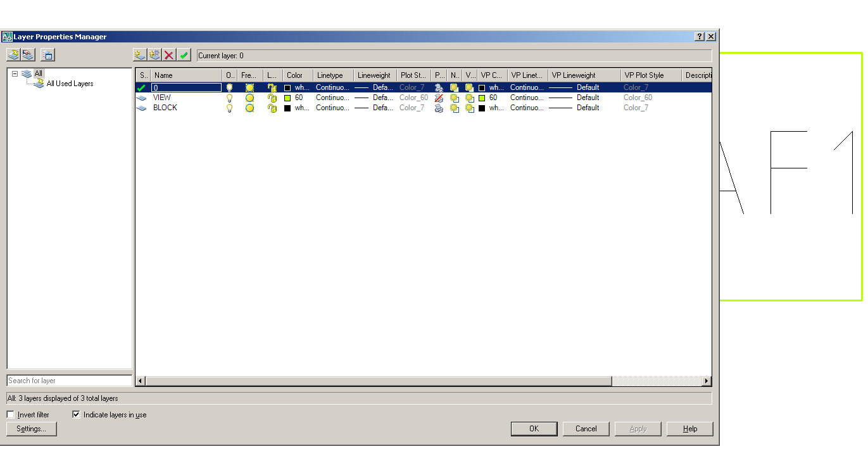Image resolution: width=868 pixels, height=449 pixels.
Task: Click the horizontal scrollbar left arrow
Action: tap(141, 381)
